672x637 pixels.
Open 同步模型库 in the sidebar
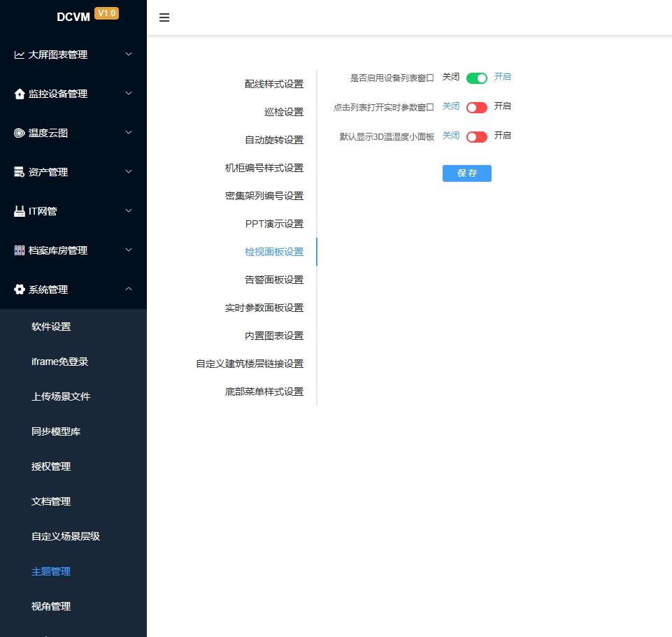[56, 431]
